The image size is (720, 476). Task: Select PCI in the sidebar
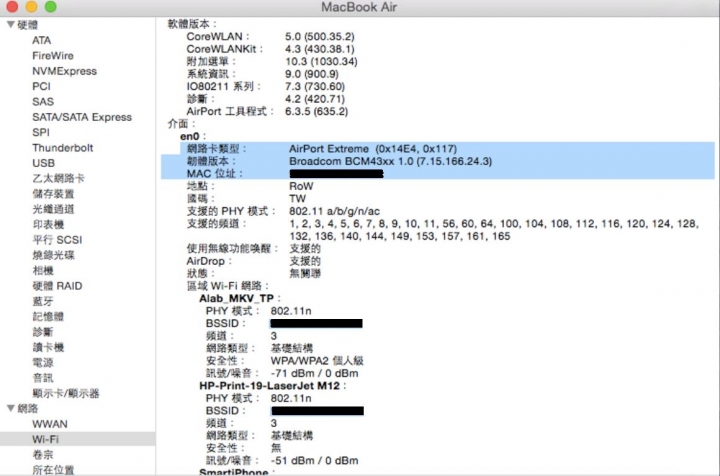pyautogui.click(x=41, y=86)
